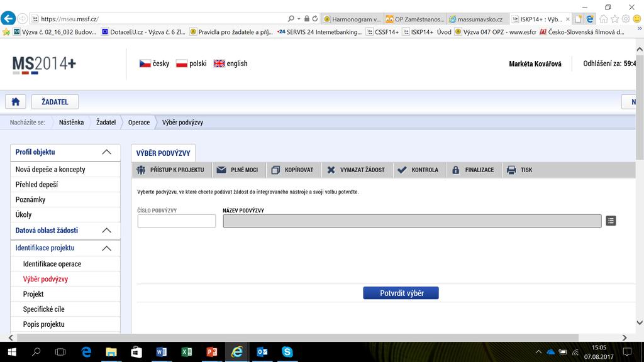
Task: Open Task View from the taskbar
Action: click(60, 352)
